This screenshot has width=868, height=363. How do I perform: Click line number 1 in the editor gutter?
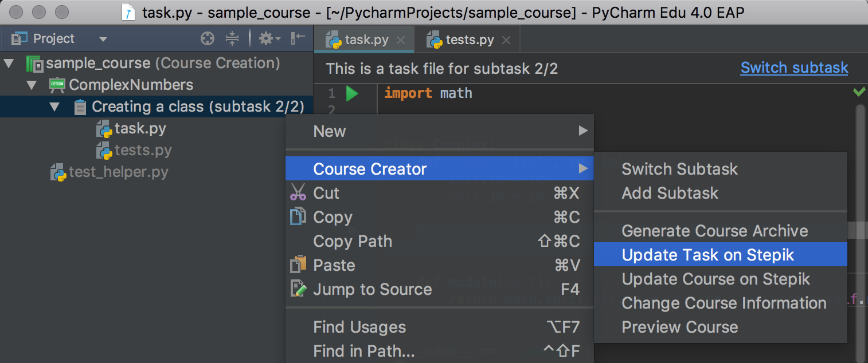332,93
